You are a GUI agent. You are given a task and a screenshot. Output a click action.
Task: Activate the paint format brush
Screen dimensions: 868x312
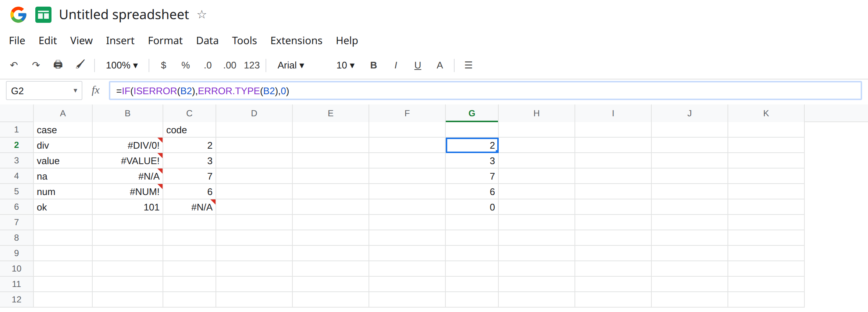click(80, 65)
